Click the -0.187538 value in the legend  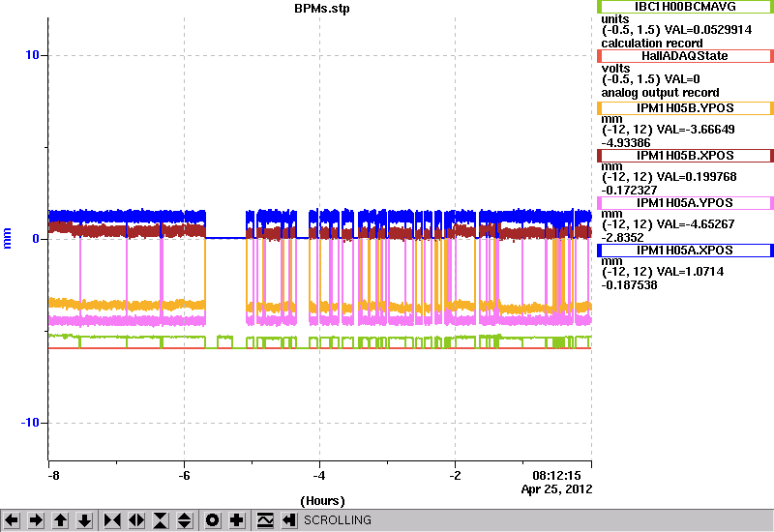630,284
